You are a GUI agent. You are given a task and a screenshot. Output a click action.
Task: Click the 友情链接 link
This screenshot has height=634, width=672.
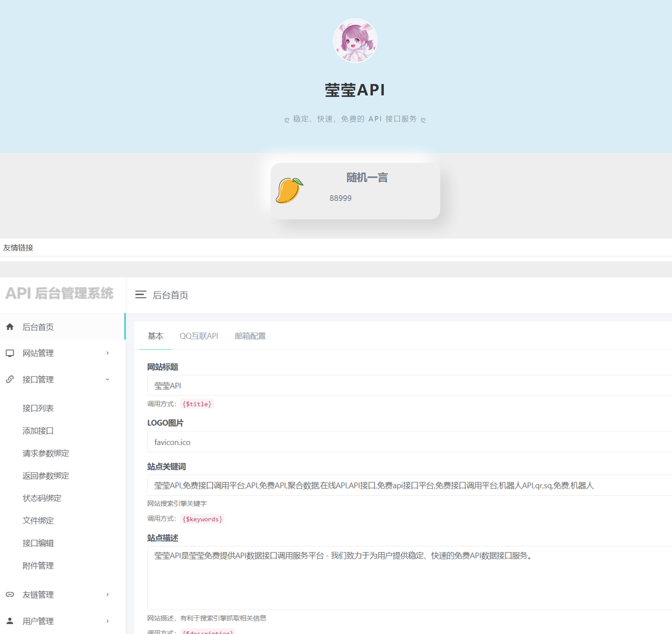[x=18, y=248]
